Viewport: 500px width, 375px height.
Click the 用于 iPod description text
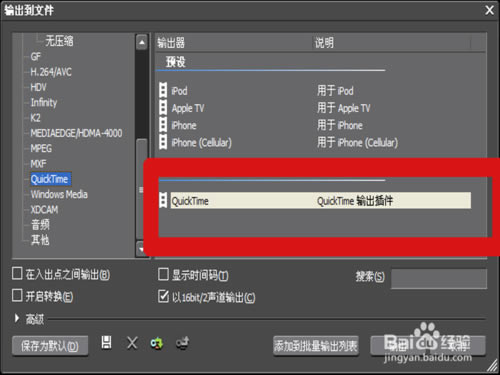[x=335, y=91]
